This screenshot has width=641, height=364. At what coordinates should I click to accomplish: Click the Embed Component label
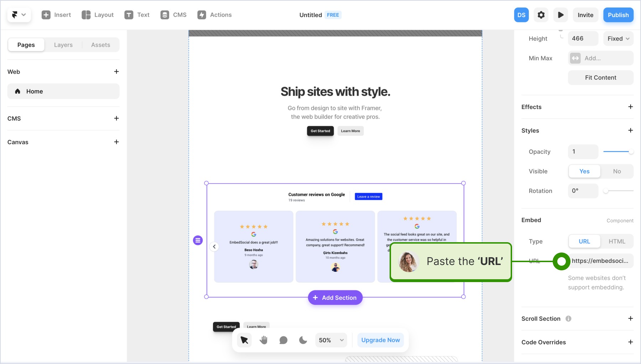[x=620, y=221]
